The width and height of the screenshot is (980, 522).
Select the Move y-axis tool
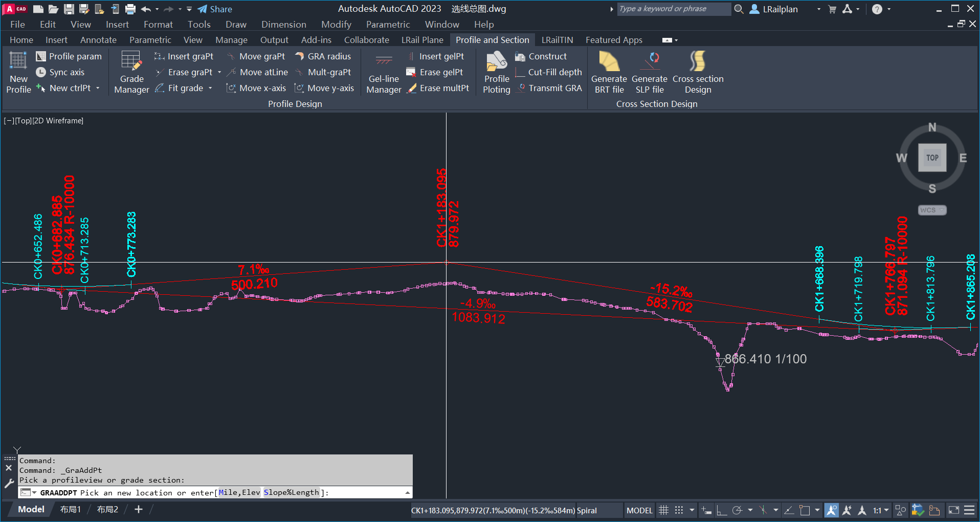point(324,88)
